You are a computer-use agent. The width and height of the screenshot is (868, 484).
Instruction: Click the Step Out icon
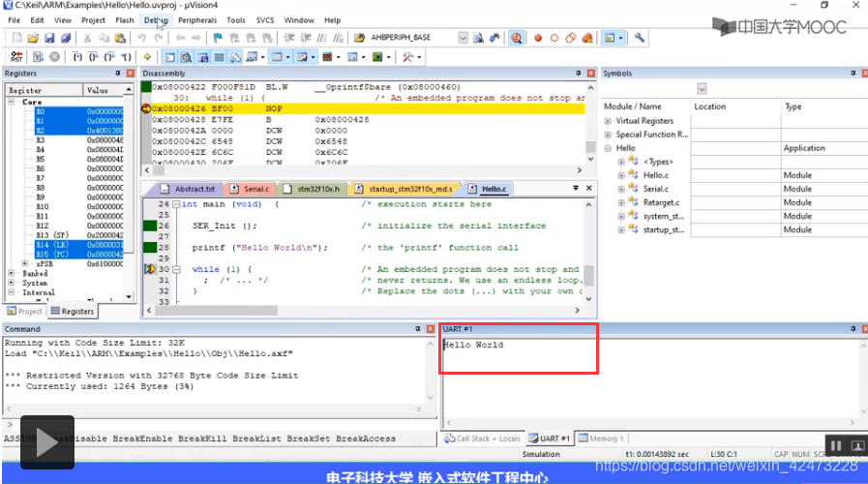point(109,57)
